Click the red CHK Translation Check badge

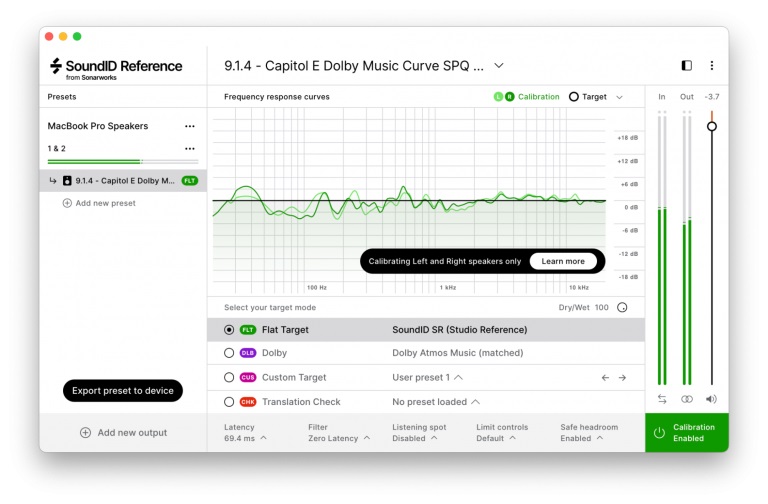click(x=248, y=402)
